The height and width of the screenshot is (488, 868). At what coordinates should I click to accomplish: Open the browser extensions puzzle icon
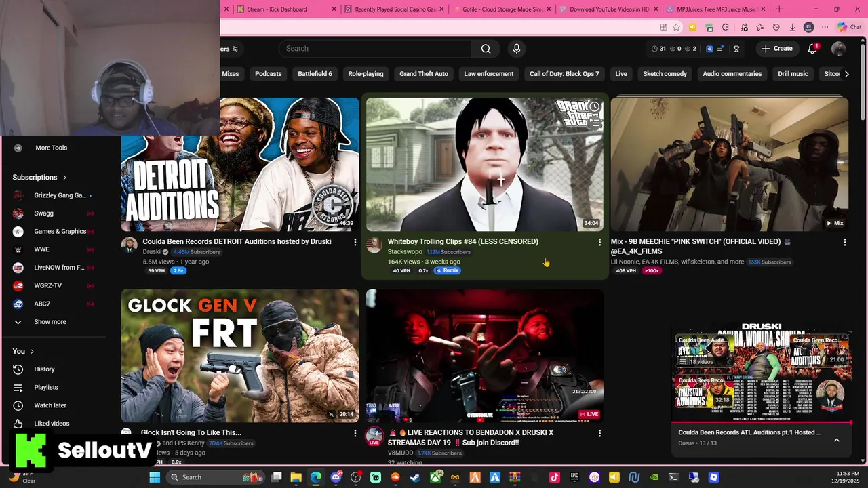point(726,27)
